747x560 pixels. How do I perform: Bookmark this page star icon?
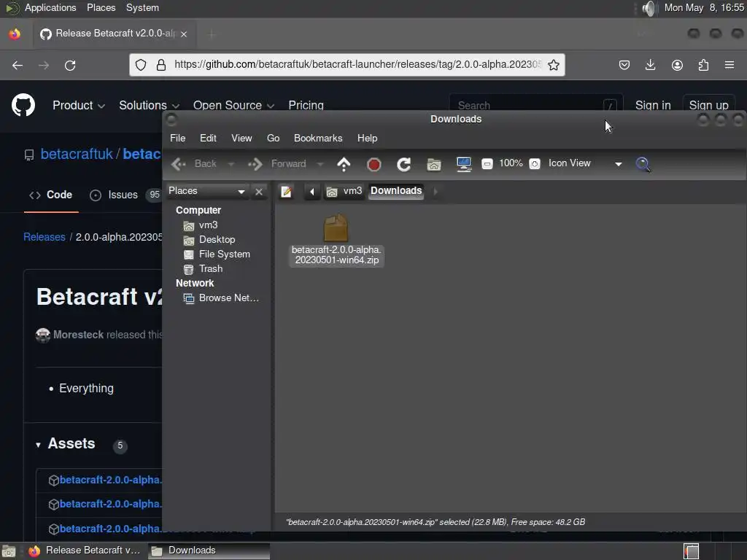pos(553,65)
